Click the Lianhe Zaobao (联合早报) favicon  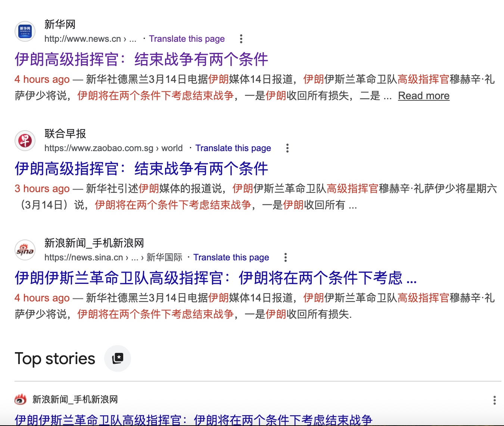point(25,141)
